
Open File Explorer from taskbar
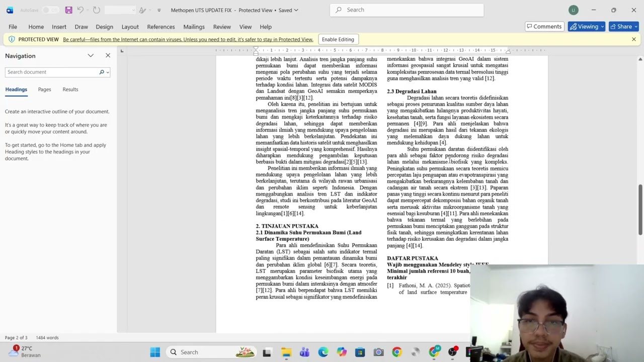pyautogui.click(x=286, y=352)
